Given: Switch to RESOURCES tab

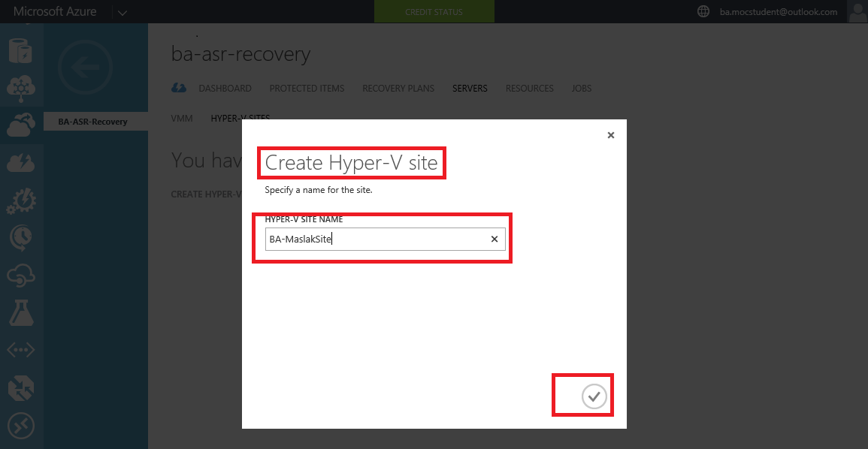Looking at the screenshot, I should click(529, 89).
